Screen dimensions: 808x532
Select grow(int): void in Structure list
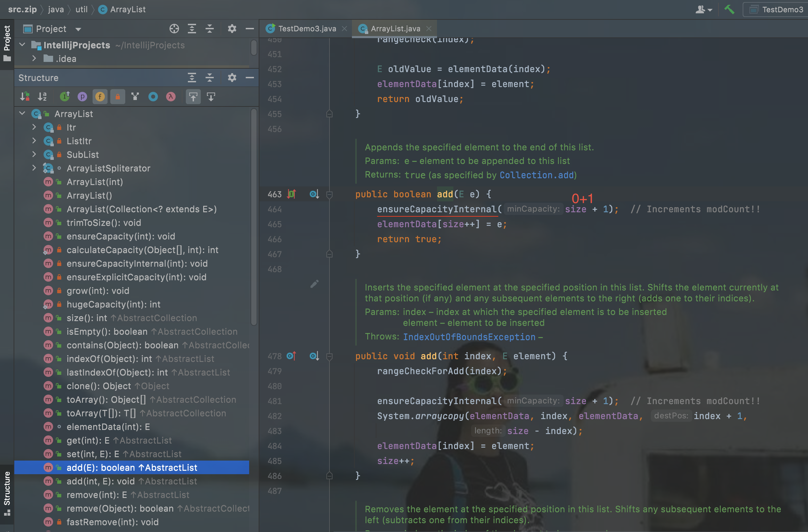tap(98, 291)
